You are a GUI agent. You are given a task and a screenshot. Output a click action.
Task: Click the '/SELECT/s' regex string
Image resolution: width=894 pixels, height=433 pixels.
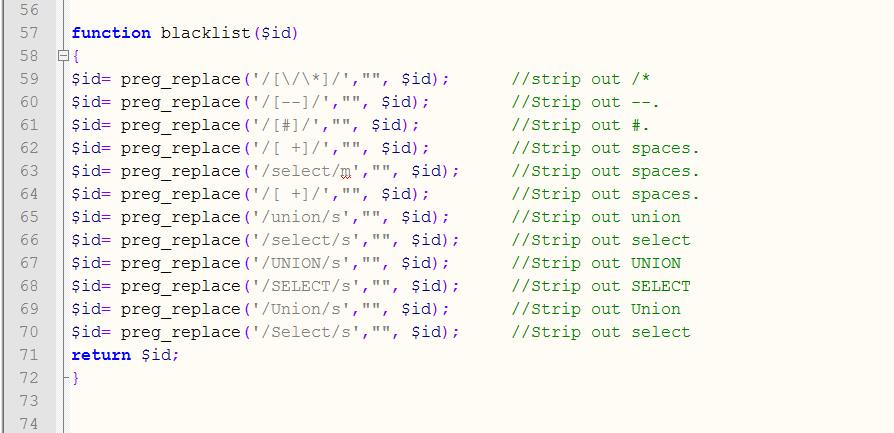[x=303, y=286]
